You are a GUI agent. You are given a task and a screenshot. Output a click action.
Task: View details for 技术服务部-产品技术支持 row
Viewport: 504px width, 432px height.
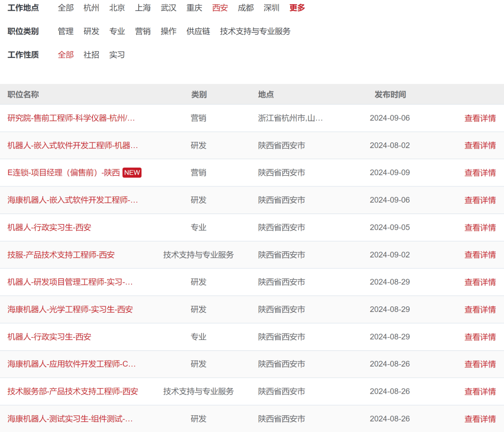(480, 391)
